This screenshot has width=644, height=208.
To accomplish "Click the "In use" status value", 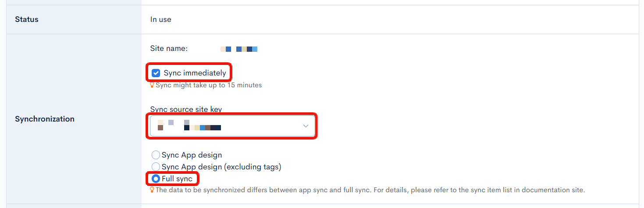I will pyautogui.click(x=160, y=19).
